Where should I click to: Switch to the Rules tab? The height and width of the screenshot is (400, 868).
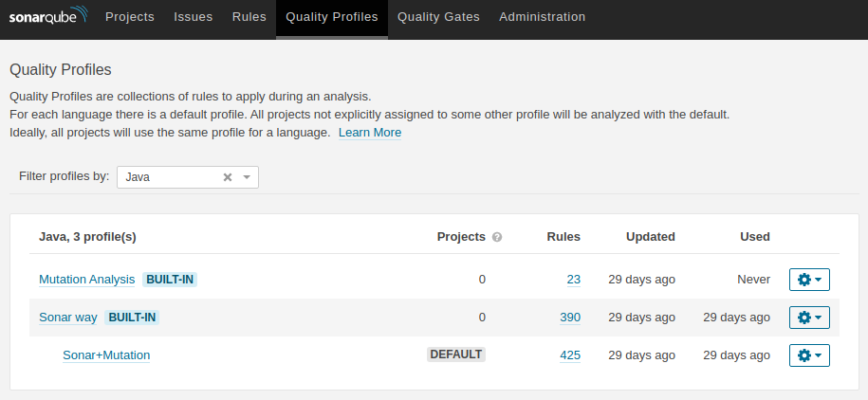pos(249,17)
